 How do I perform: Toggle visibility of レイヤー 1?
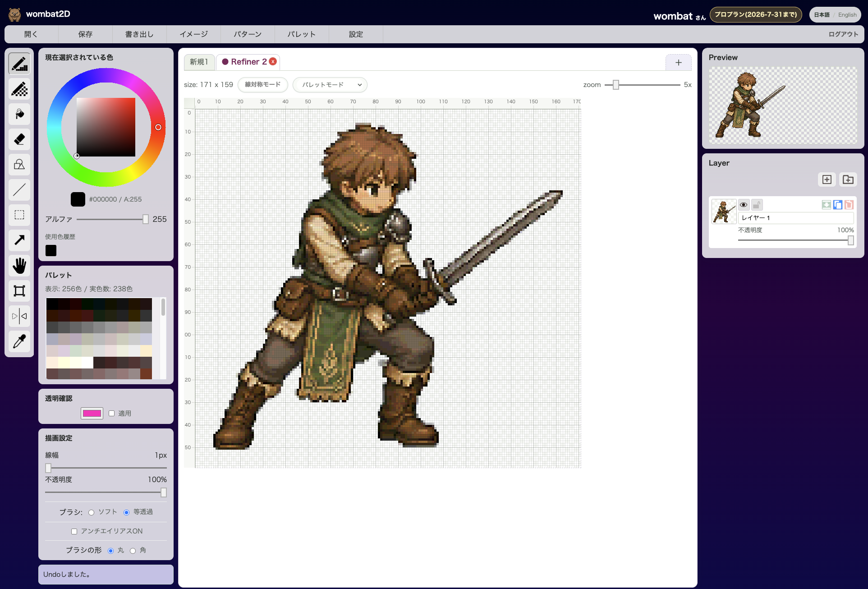click(x=744, y=205)
